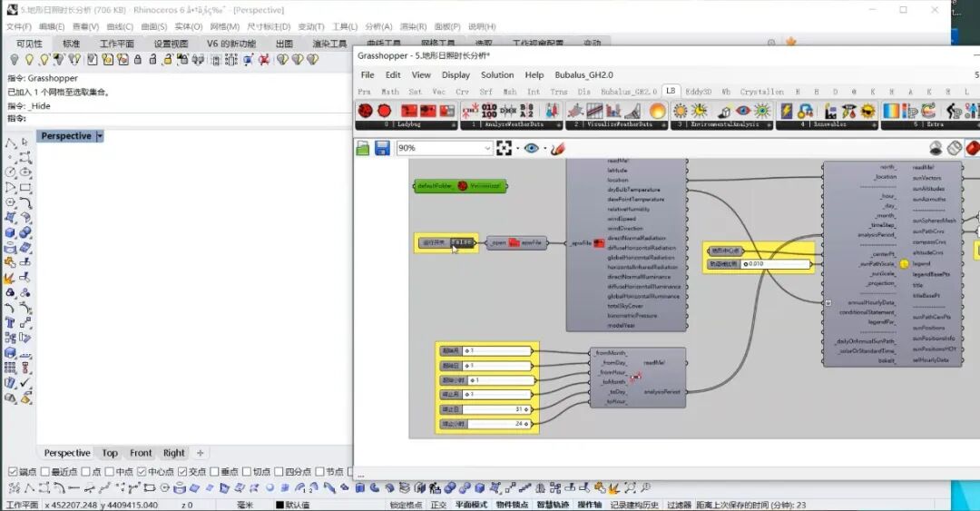Image resolution: width=980 pixels, height=511 pixels.
Task: Click the Grasshopper save file icon
Action: tap(383, 148)
